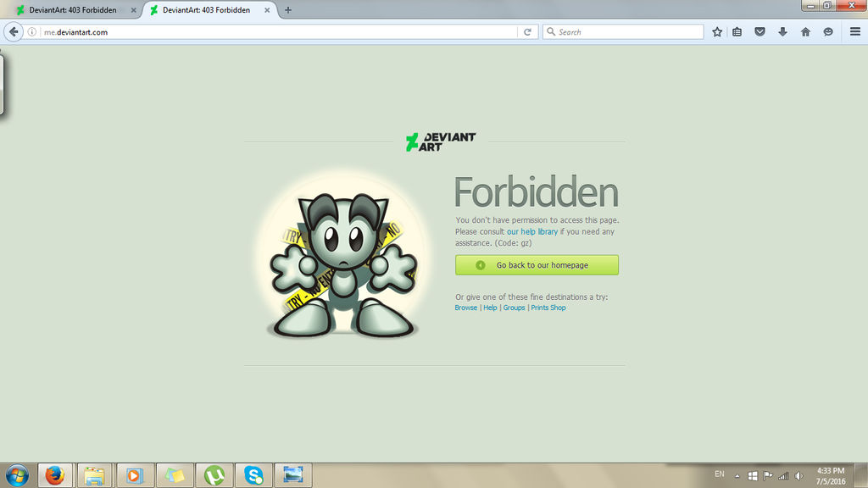Screen dimensions: 868x488
Task: Toggle the bookmark star for this page
Action: [x=716, y=31]
